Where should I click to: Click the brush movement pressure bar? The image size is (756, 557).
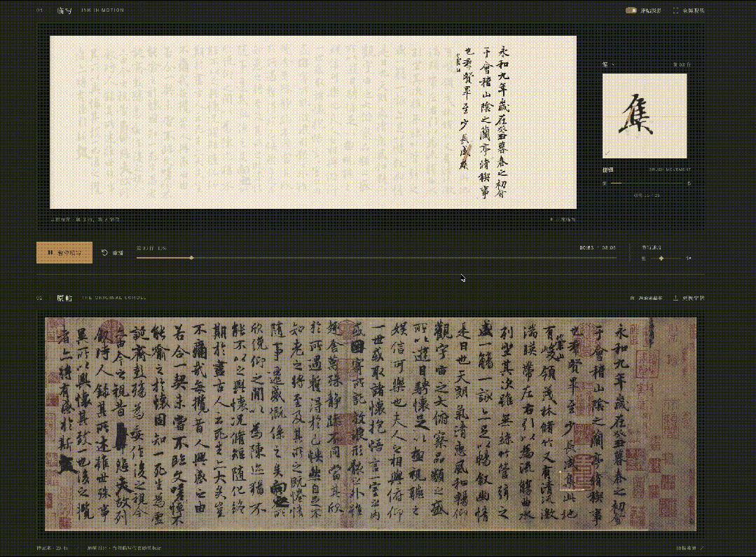click(x=647, y=184)
